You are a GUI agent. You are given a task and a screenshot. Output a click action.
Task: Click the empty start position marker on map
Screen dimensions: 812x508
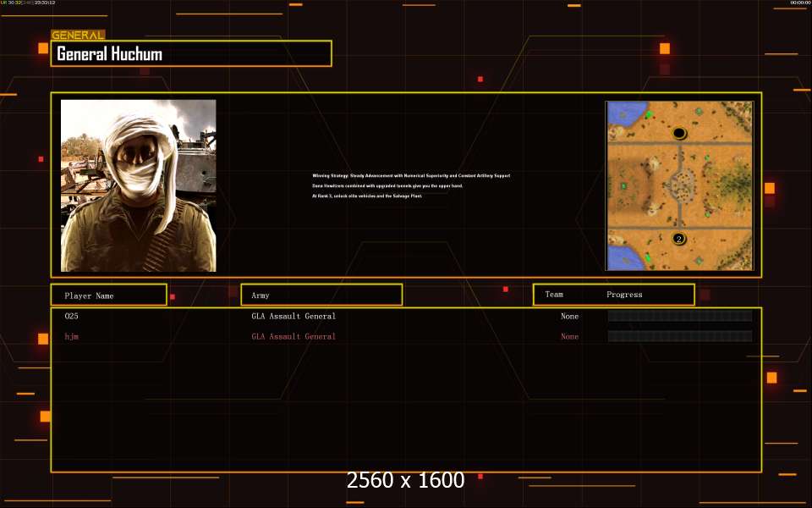[679, 133]
